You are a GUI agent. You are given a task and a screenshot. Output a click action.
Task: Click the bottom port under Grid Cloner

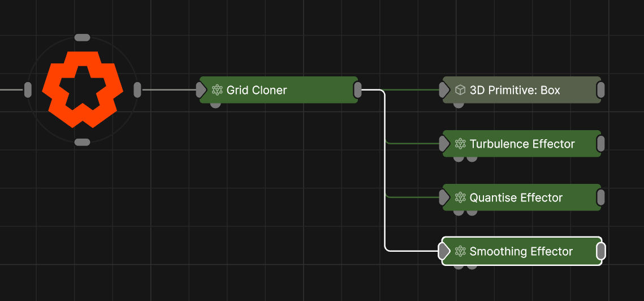(x=215, y=105)
